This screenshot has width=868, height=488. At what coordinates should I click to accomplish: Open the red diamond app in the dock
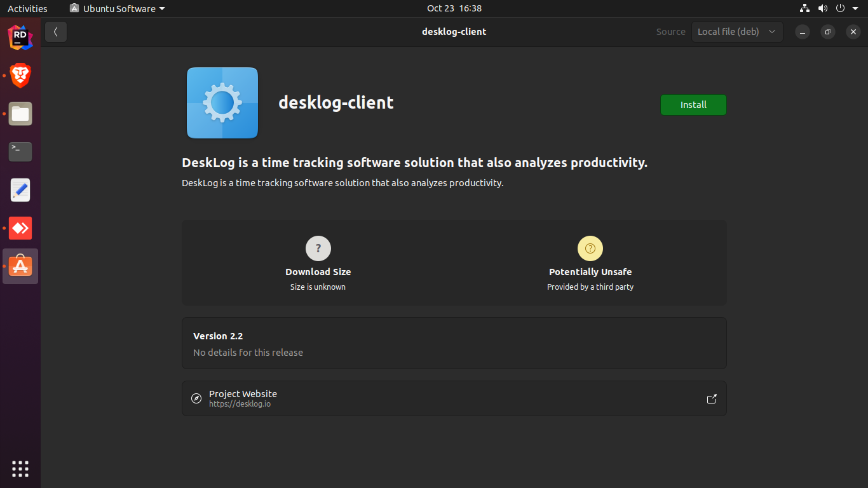click(20, 228)
